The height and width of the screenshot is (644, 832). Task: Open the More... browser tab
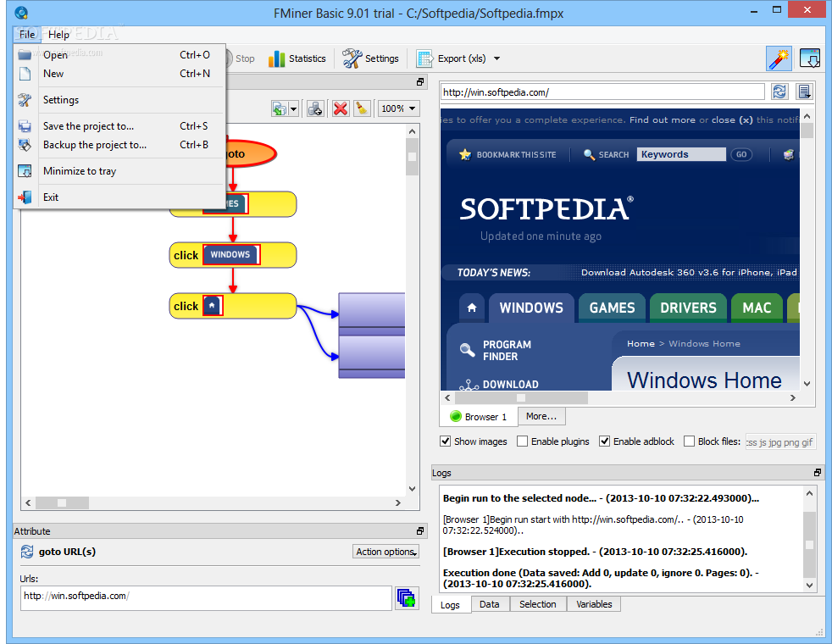pyautogui.click(x=541, y=416)
